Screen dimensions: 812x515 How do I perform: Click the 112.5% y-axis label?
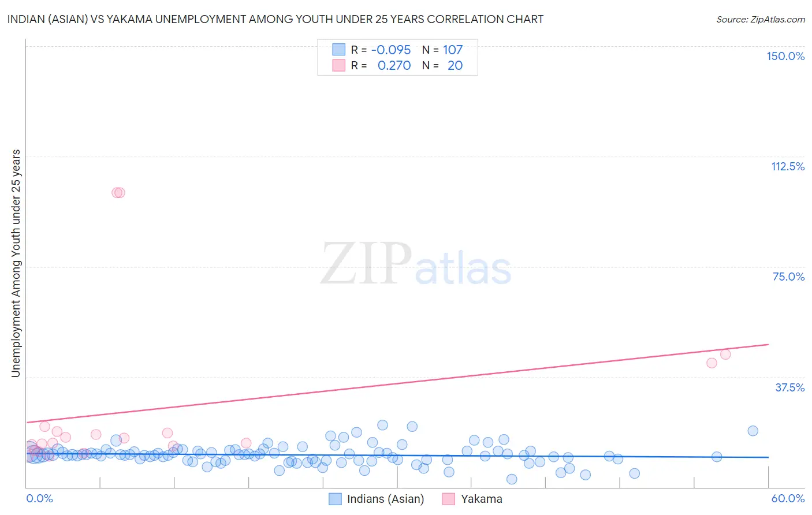[788, 166]
